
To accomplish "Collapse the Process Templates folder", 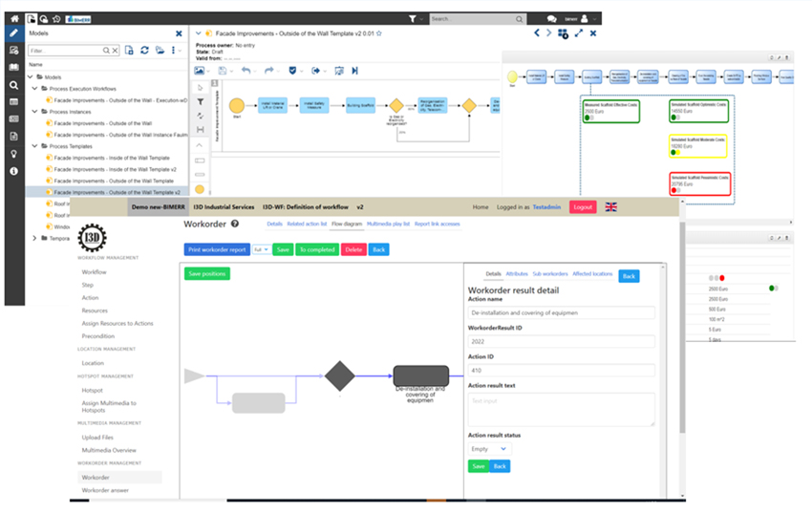I will (35, 146).
